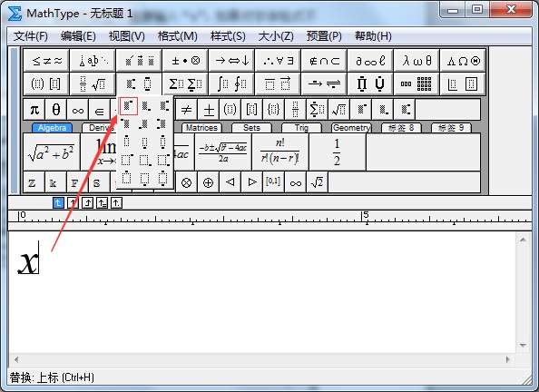Click the horizontal scrollbar right arrow
Screen dimensions: 539x392
(x=508, y=359)
